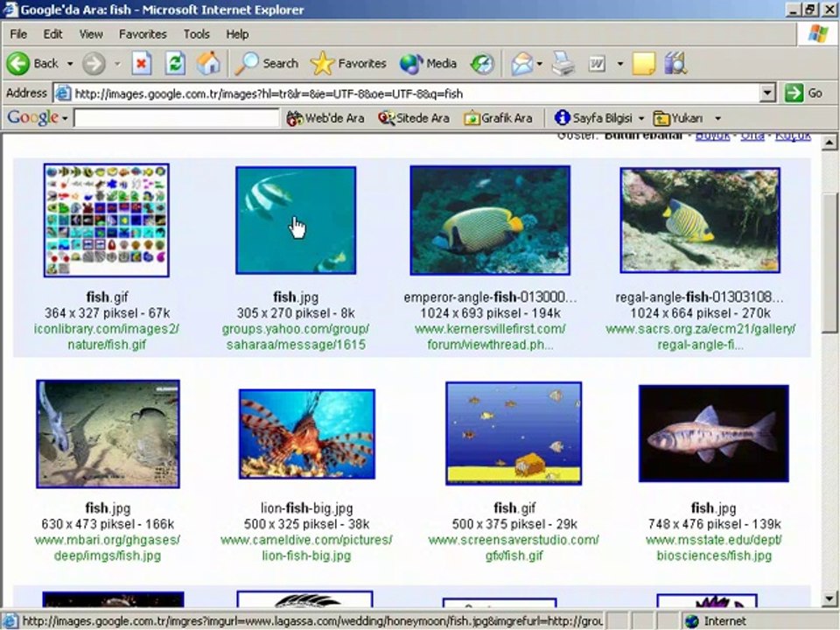Image resolution: width=840 pixels, height=630 pixels.
Task: Open the Help menu
Action: [x=237, y=34]
